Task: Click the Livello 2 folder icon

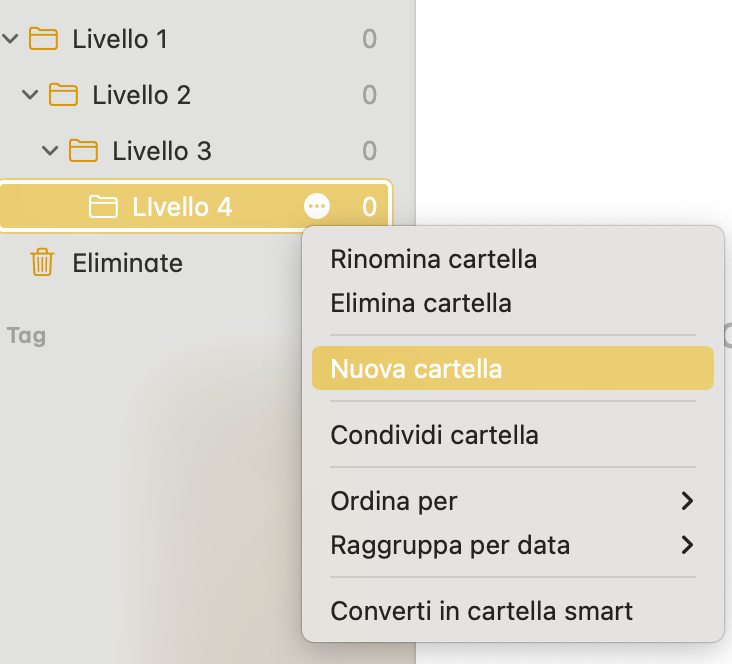Action: pyautogui.click(x=63, y=94)
